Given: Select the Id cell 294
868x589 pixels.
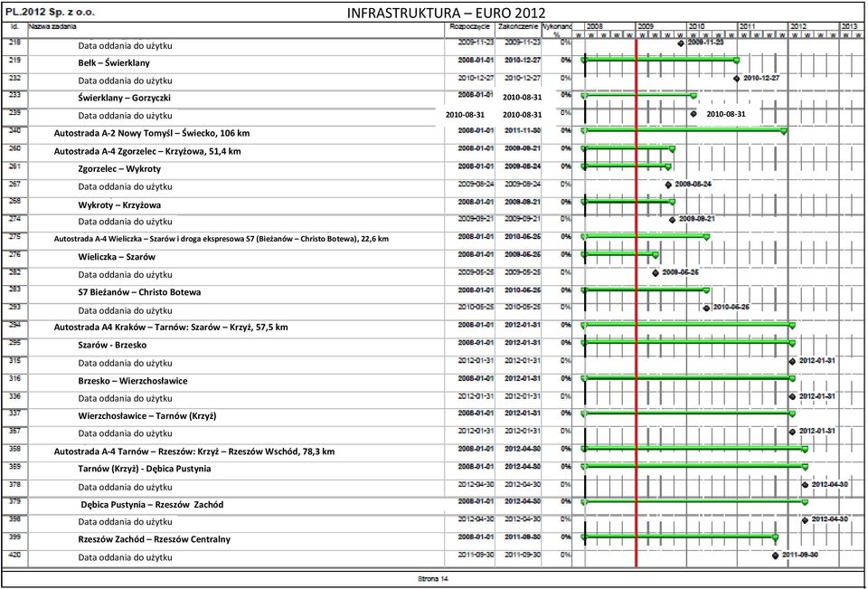Looking at the screenshot, I should pyautogui.click(x=14, y=325).
